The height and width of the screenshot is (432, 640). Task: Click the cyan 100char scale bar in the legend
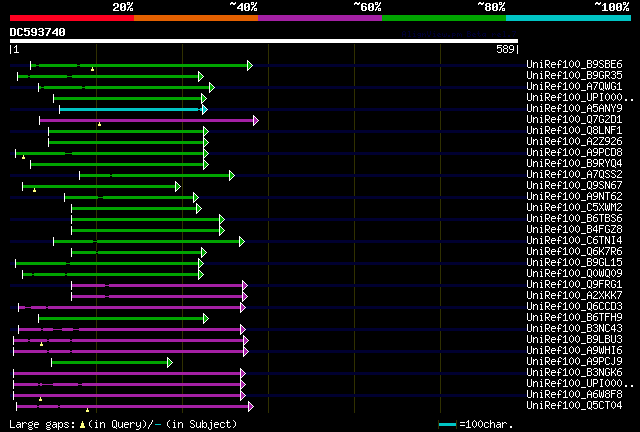[448, 425]
